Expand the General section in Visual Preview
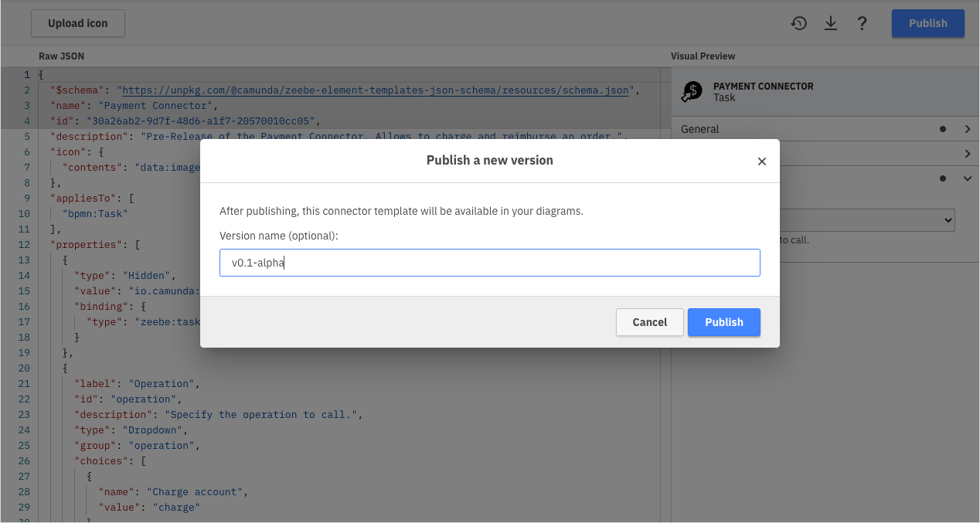Image resolution: width=980 pixels, height=523 pixels. coord(968,129)
